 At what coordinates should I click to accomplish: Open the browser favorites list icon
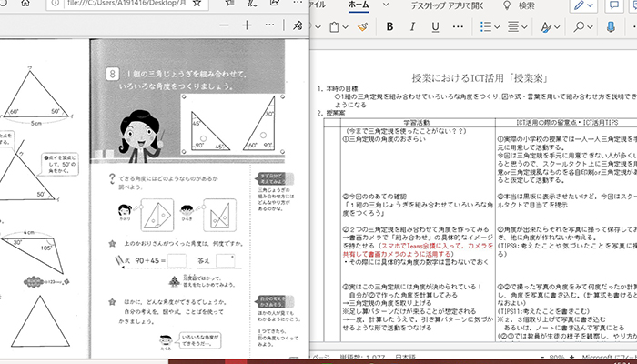click(229, 4)
